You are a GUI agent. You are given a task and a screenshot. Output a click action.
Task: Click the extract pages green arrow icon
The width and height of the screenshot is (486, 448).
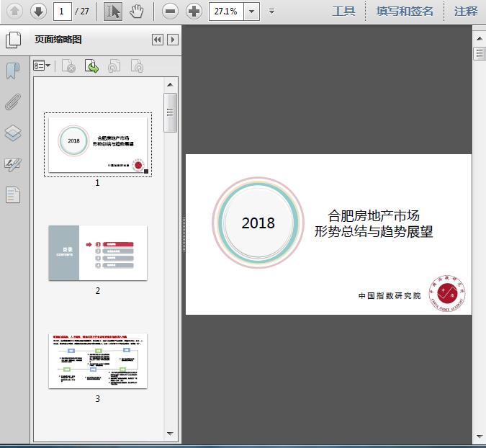(91, 66)
